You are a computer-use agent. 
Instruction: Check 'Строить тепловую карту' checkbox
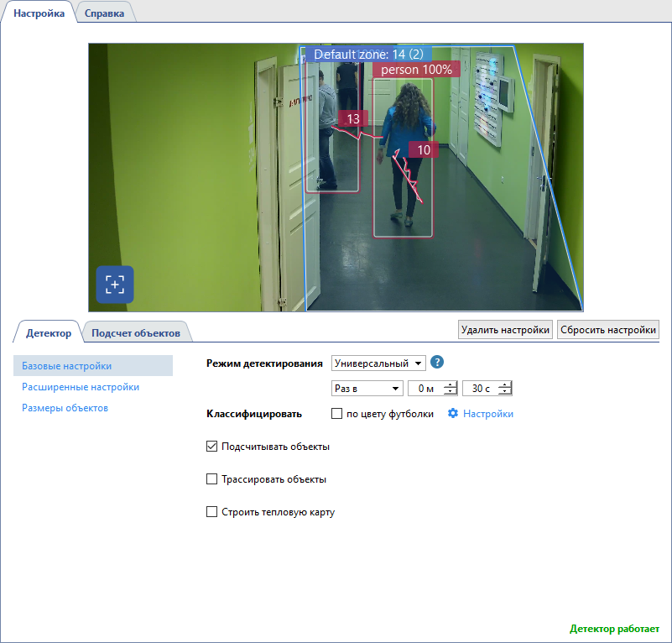(x=212, y=512)
